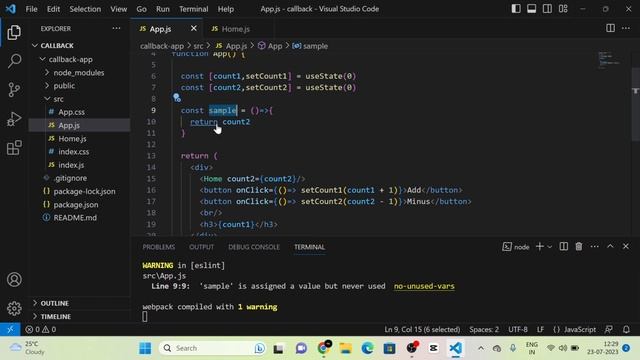Switch to the OUTPUT panel tab
Viewport: 640px width, 360px height.
click(201, 247)
